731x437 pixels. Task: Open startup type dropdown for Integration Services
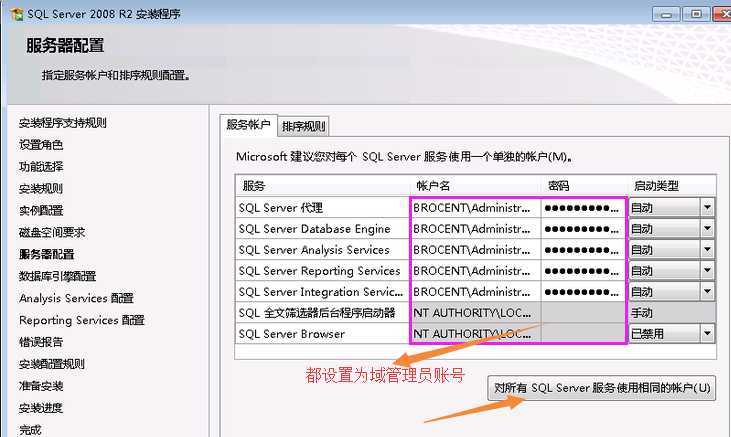[x=707, y=291]
